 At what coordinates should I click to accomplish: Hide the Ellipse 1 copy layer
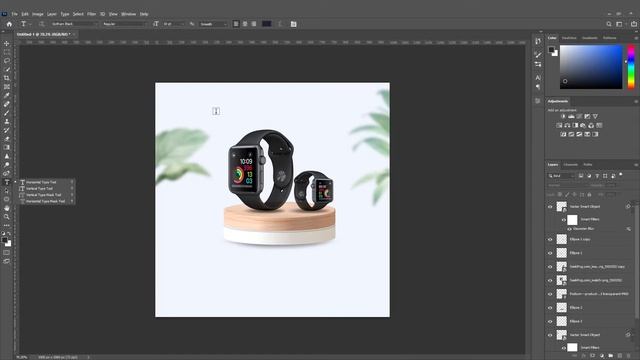[550, 240]
